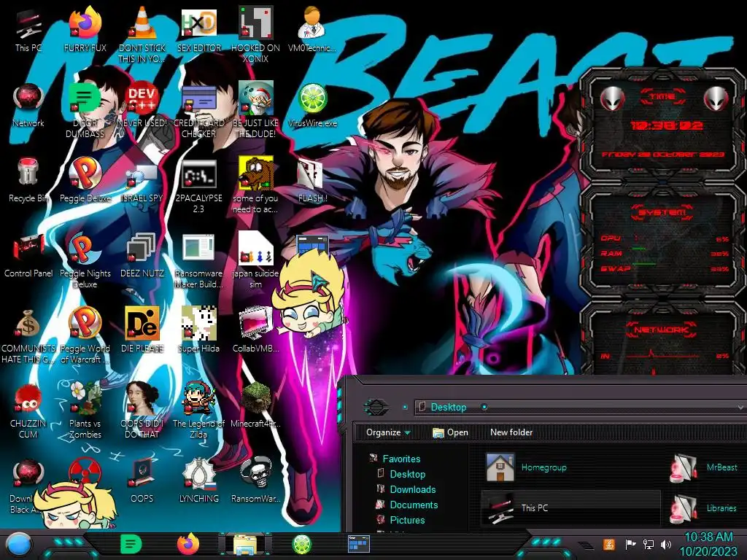Select the VirusWire.exe lime icon on desktop
This screenshot has width=747, height=560.
(312, 106)
